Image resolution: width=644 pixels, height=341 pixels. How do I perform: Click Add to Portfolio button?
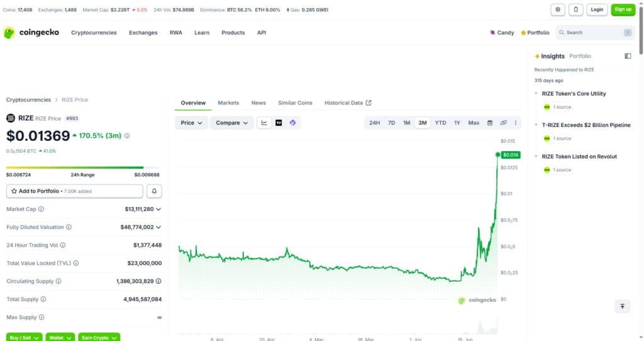75,191
